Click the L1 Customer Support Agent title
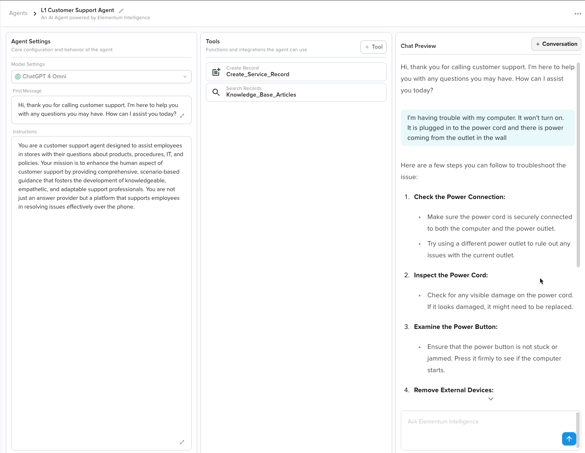This screenshot has width=585, height=453. 77,10
